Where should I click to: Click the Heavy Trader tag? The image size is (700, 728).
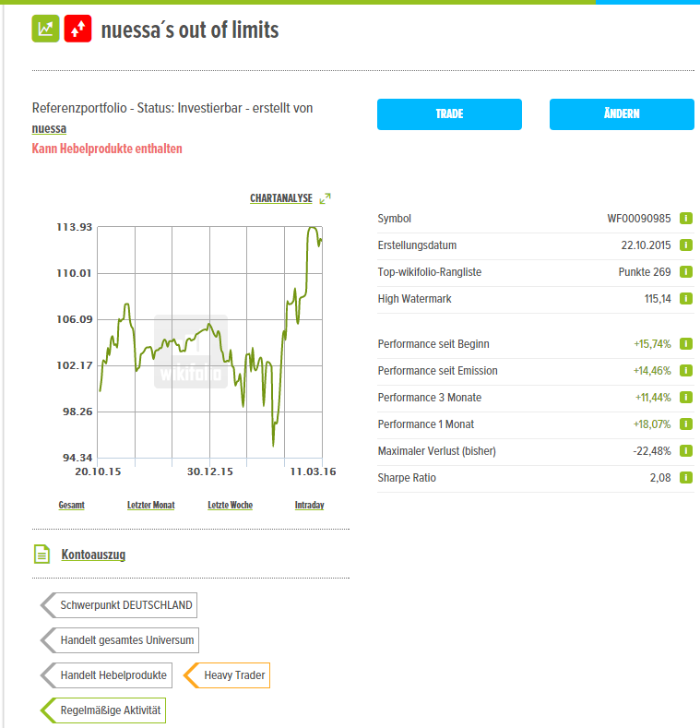tap(233, 675)
